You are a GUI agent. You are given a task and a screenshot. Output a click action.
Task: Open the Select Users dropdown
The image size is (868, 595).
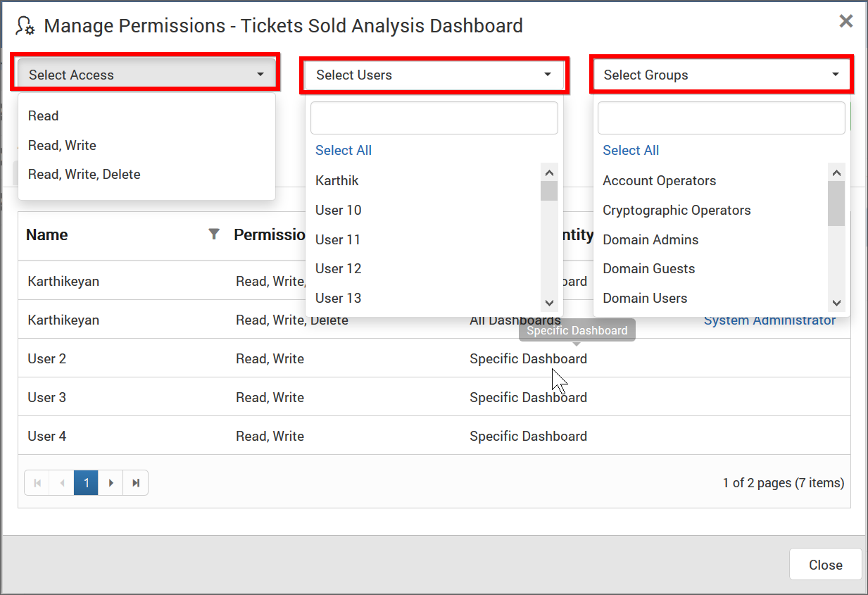pos(434,75)
